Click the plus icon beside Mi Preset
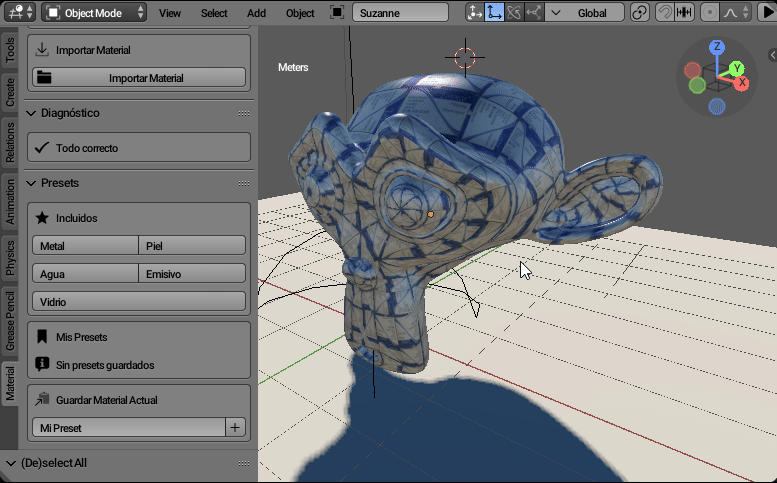Image resolution: width=777 pixels, height=483 pixels. click(x=235, y=428)
